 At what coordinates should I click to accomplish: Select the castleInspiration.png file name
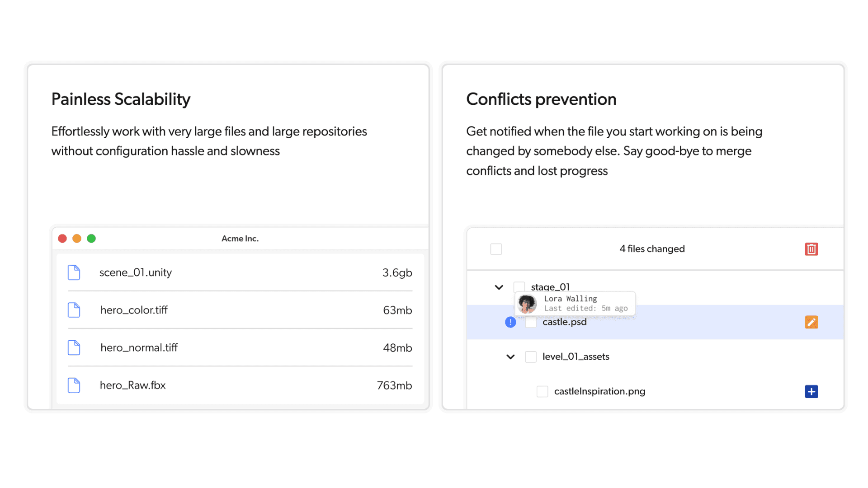[x=599, y=391]
